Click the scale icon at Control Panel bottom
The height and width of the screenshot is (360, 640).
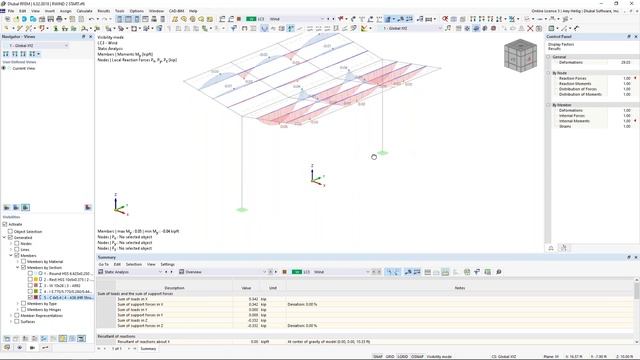tap(551, 248)
